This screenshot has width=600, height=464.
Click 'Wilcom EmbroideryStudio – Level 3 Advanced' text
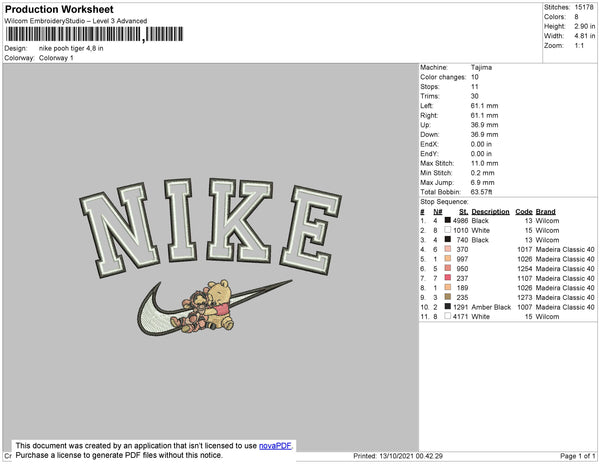(x=76, y=21)
